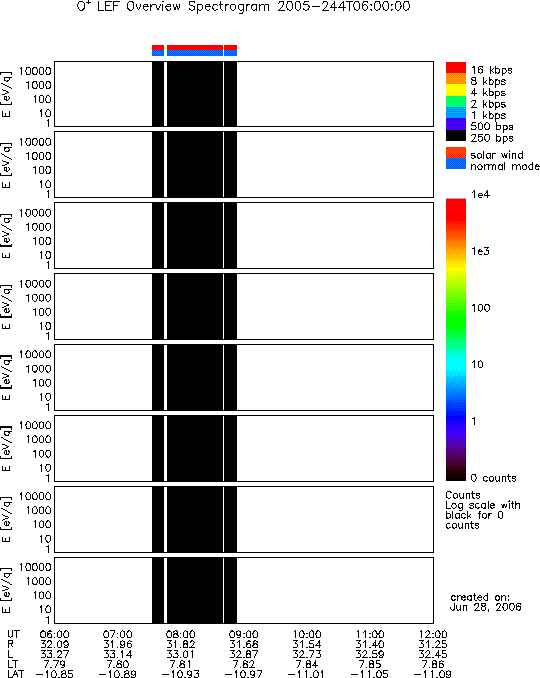Click the UT tick label '12:00'
Image resolution: width=540 pixels, height=678 pixels.
(433, 634)
